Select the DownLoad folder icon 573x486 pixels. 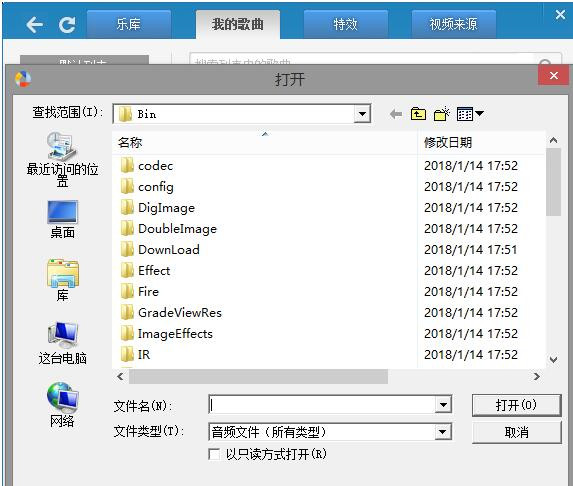pyautogui.click(x=127, y=250)
